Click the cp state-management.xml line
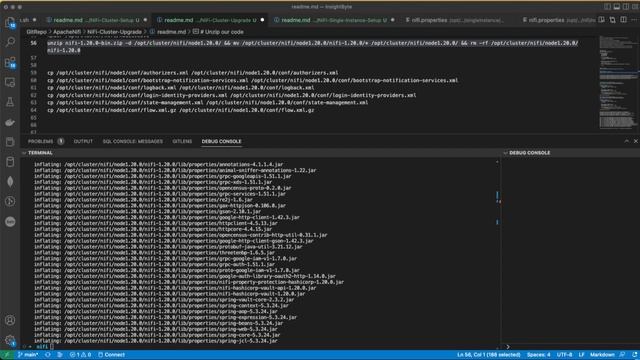This screenshot has height=360, width=640. pos(207,102)
